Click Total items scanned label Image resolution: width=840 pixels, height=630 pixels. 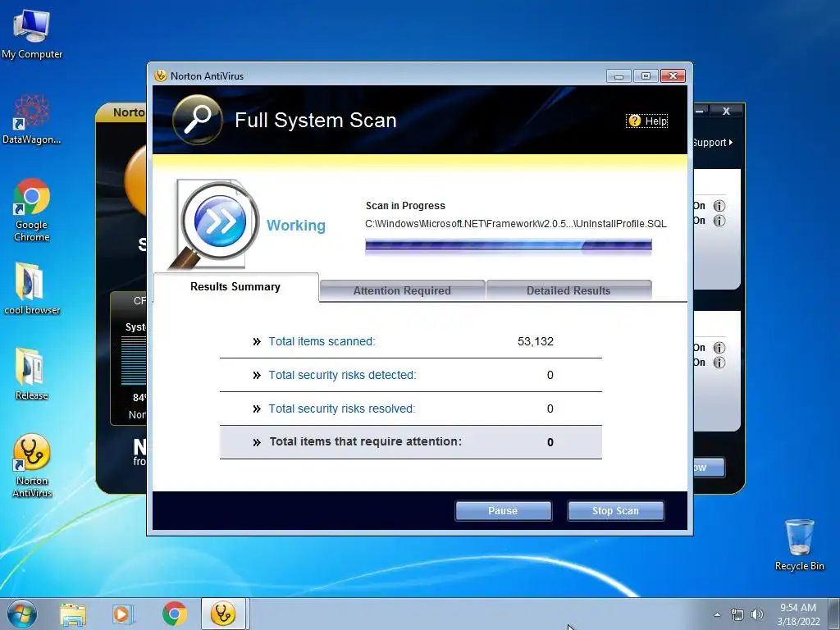322,341
